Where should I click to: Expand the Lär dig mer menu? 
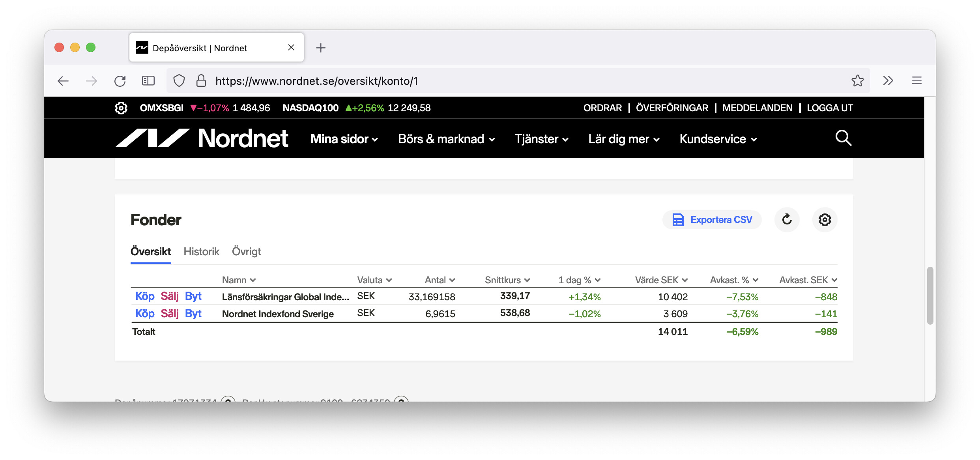click(624, 139)
